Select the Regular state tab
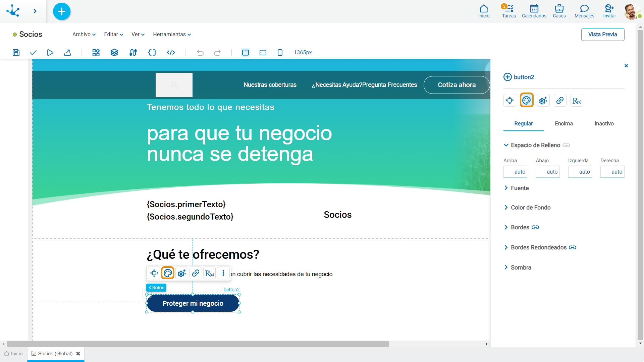Image resolution: width=644 pixels, height=362 pixels. coord(523,124)
